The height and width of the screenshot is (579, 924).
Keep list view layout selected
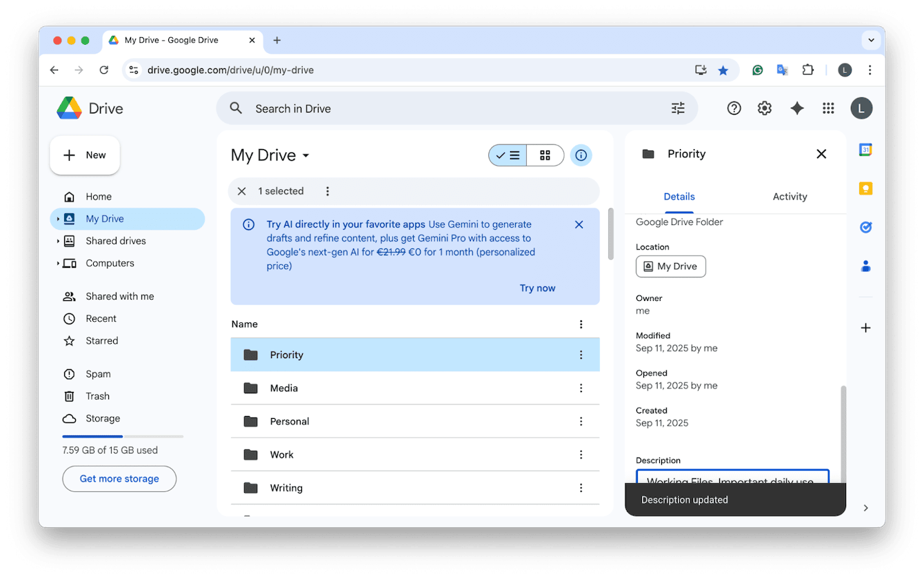tap(508, 155)
